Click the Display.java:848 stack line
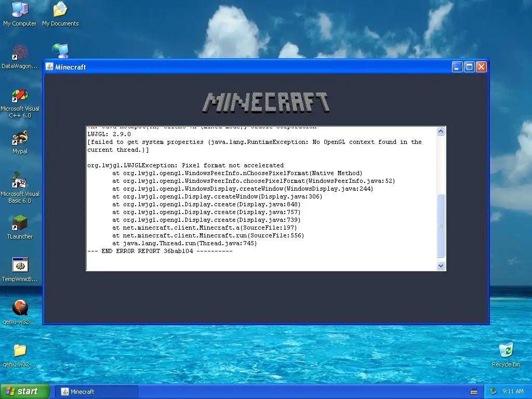Screen dimensions: 532x399 click(x=206, y=204)
